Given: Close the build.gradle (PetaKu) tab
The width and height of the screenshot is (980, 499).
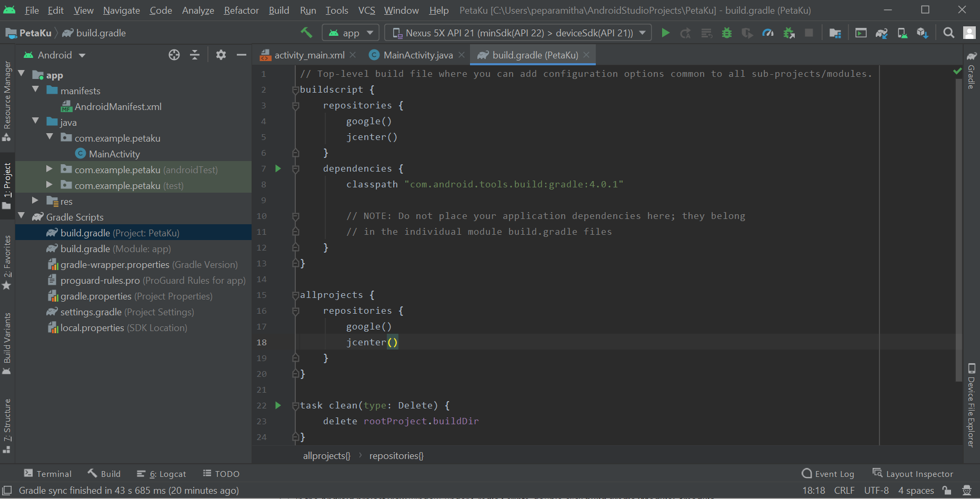Looking at the screenshot, I should coord(586,55).
